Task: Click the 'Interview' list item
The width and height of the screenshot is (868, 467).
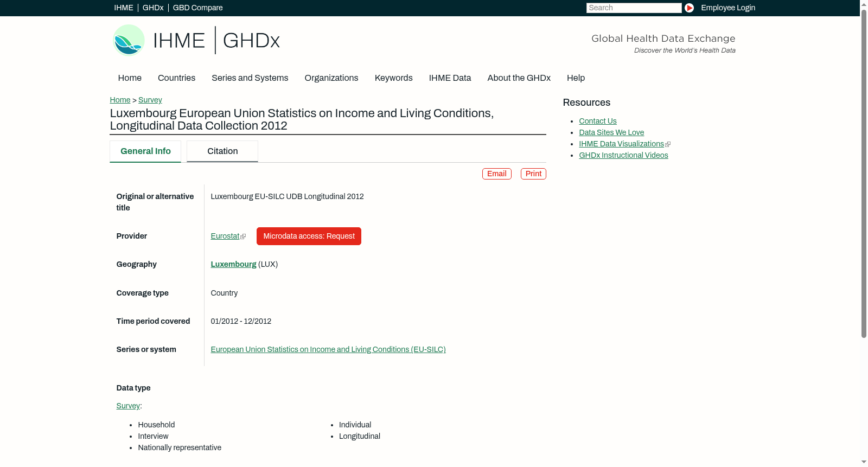Action: point(153,437)
